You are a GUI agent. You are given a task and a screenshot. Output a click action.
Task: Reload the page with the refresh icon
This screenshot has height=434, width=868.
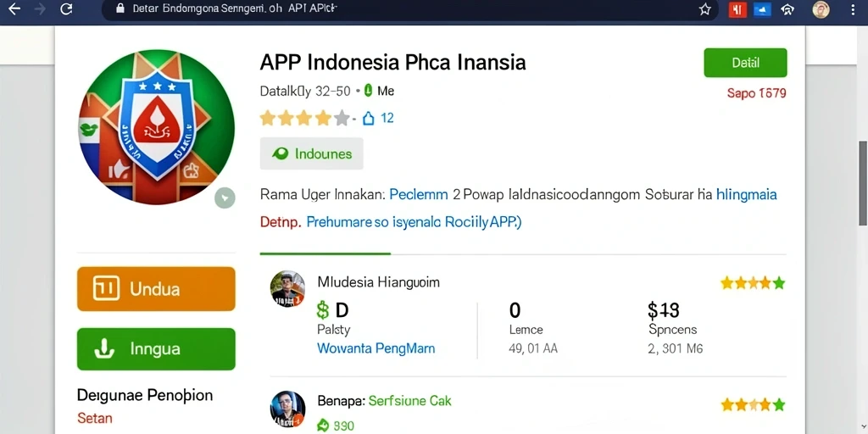66,8
